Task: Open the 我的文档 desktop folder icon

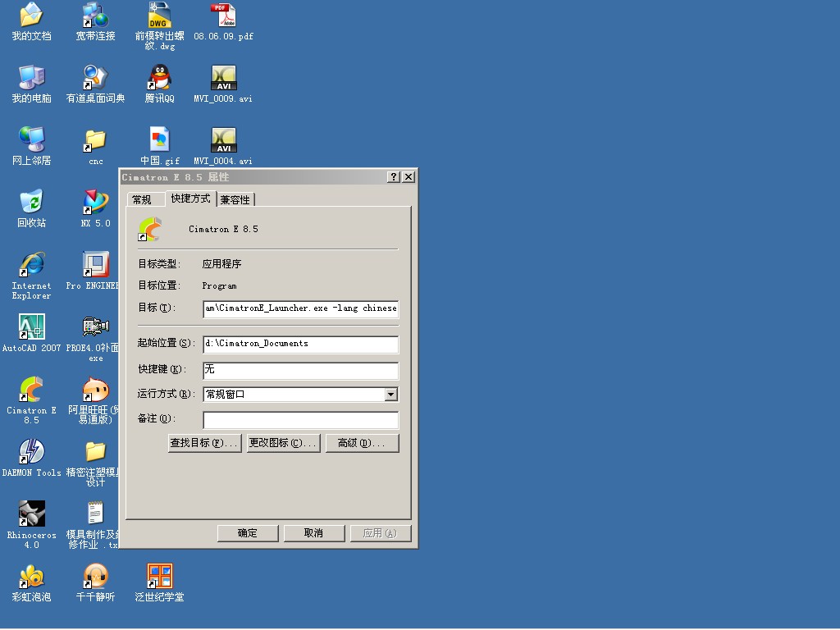Action: pyautogui.click(x=31, y=15)
